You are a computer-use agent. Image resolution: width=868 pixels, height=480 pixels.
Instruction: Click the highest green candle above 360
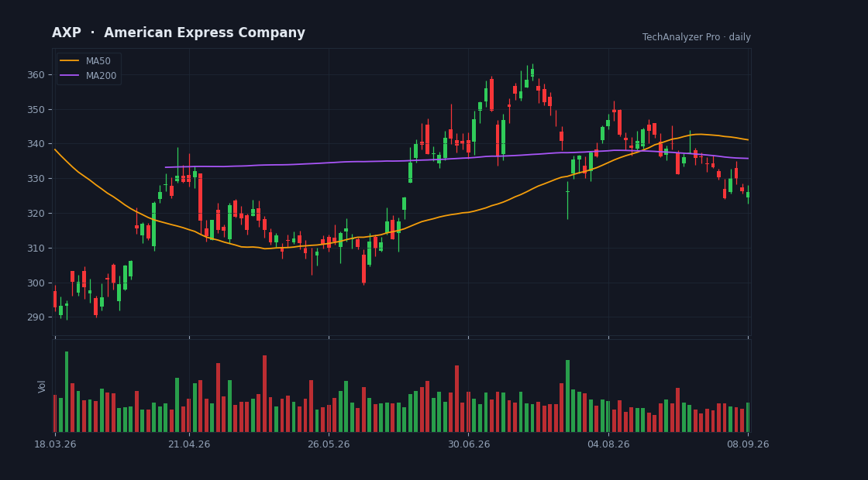532,73
